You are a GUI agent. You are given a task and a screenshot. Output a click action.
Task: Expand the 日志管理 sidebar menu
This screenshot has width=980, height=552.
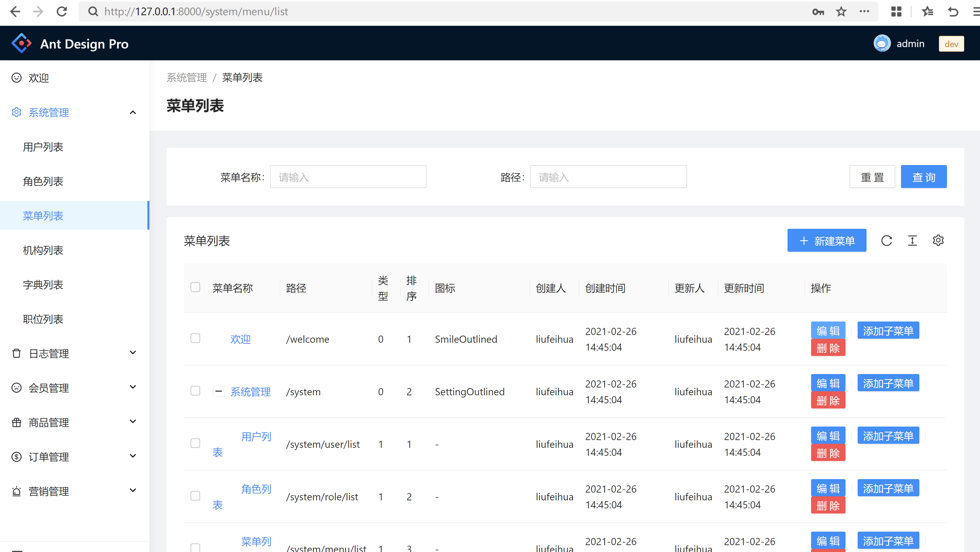tap(133, 352)
